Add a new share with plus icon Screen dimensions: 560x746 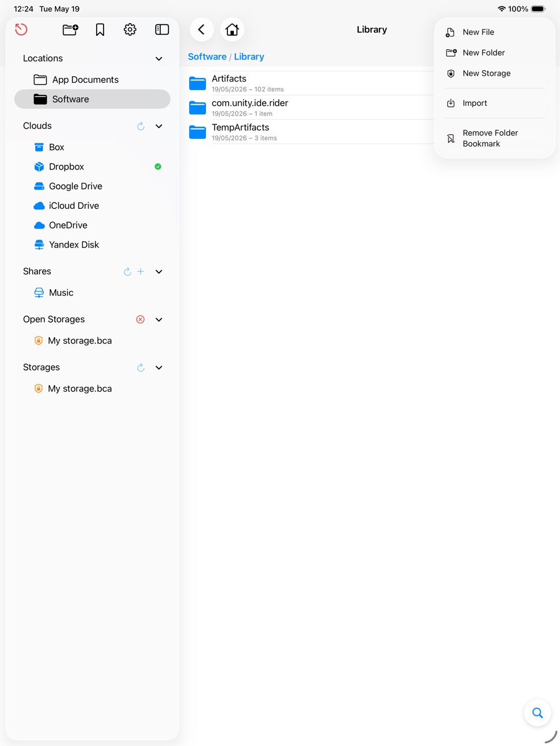click(141, 272)
